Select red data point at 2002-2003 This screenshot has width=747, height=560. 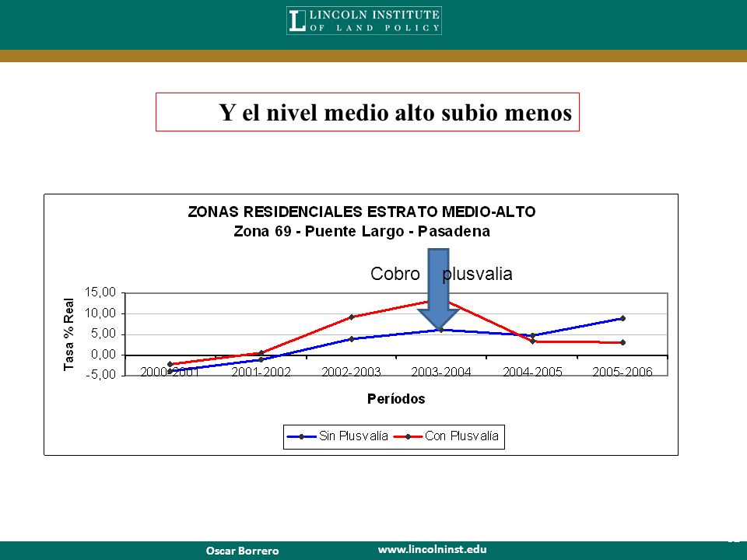click(x=351, y=317)
